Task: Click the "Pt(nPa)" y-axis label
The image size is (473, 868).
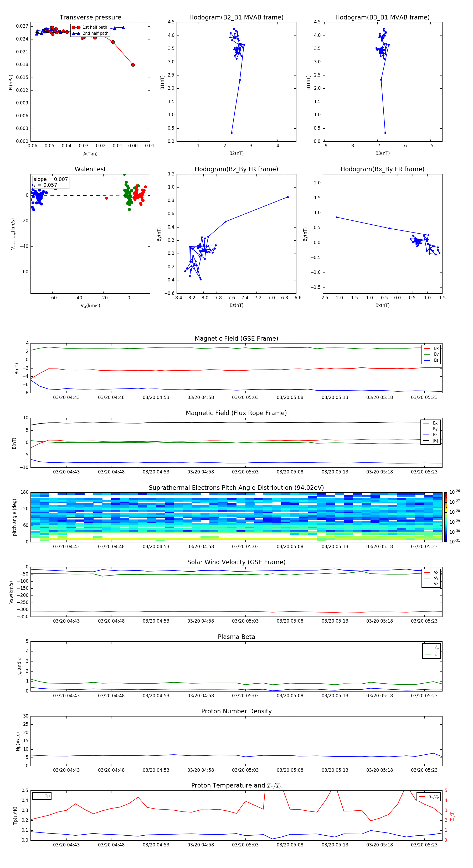Action: coord(11,82)
